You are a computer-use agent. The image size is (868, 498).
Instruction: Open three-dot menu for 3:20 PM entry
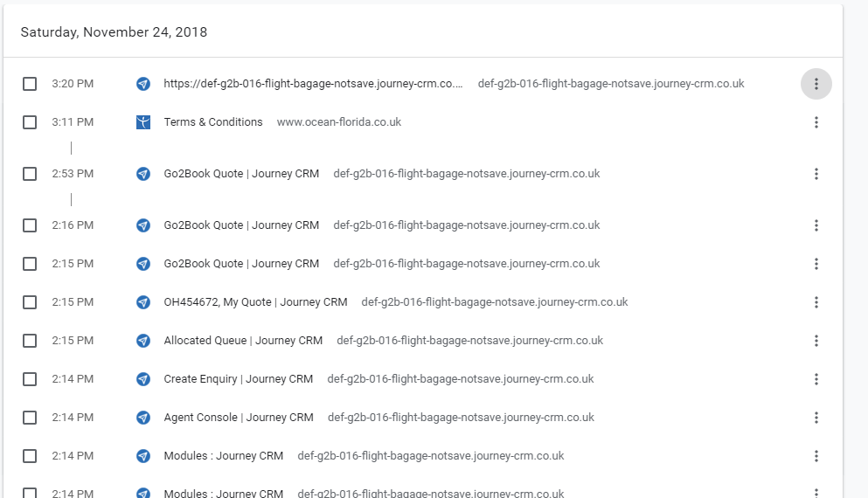[816, 84]
